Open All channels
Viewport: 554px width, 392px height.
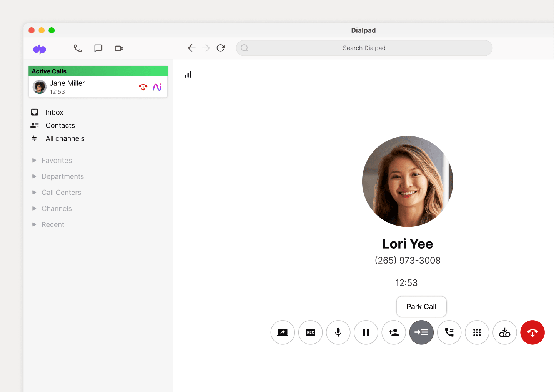65,138
